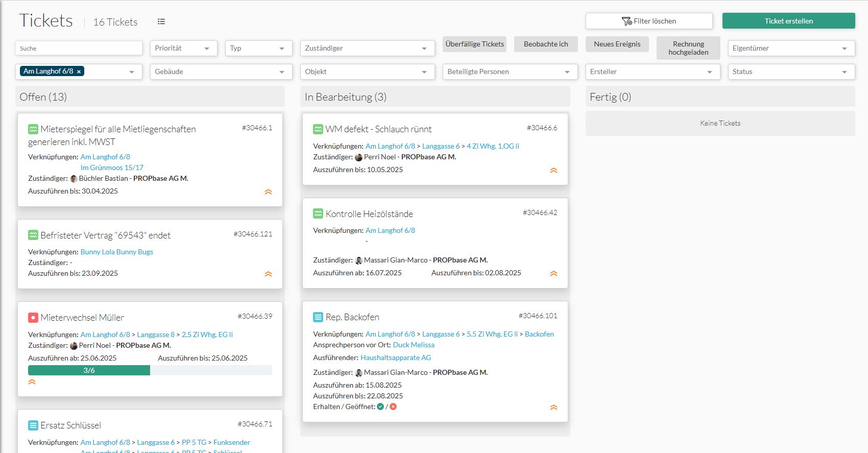
Task: Click priority arrows on WM defekt ticket
Action: pyautogui.click(x=553, y=171)
